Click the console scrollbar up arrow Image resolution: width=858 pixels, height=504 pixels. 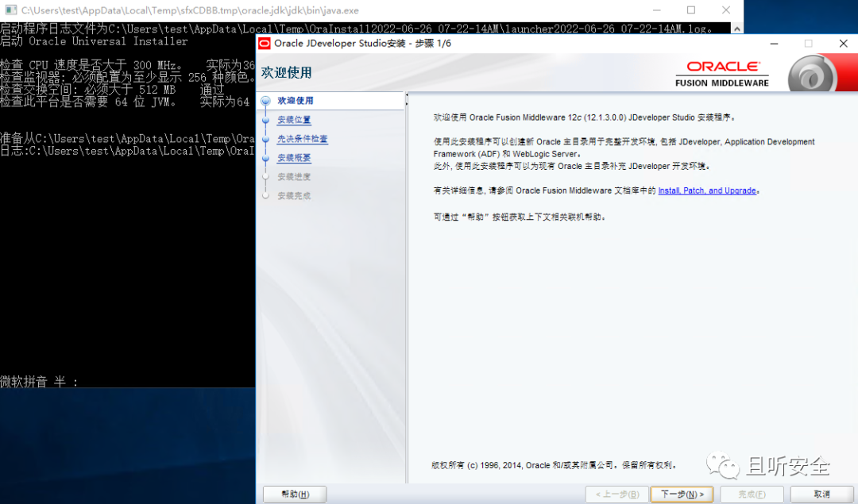(x=737, y=29)
